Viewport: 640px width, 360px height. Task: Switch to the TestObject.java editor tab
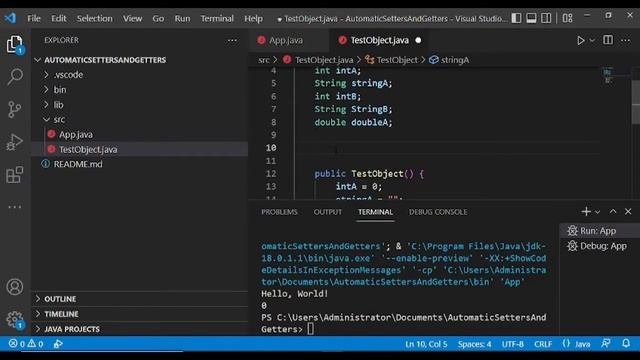(379, 40)
